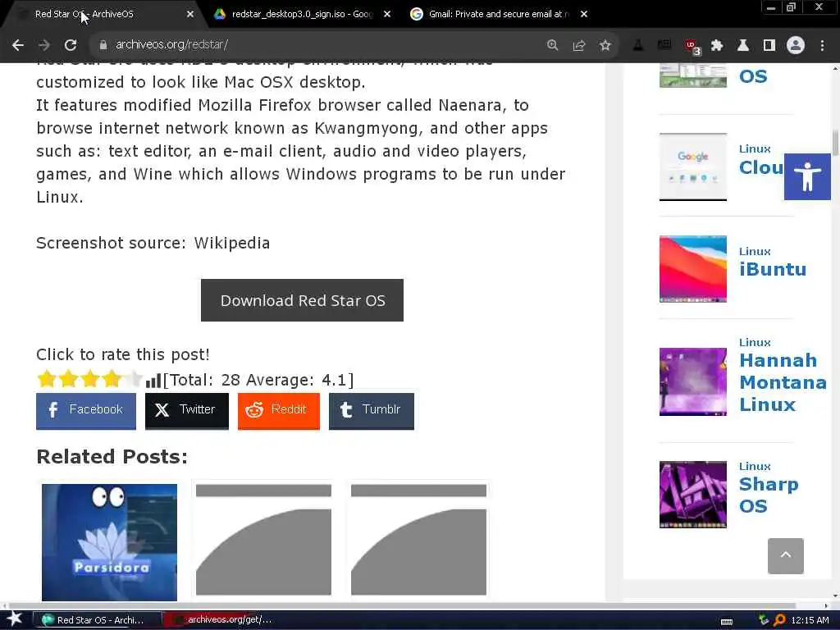Close the Red Star OS - ArchiveOS tab
840x630 pixels.
coord(190,14)
